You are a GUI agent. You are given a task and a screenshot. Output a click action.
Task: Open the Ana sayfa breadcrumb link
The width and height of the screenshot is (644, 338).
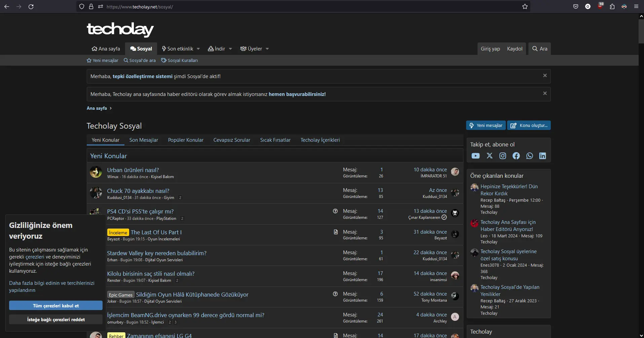97,108
